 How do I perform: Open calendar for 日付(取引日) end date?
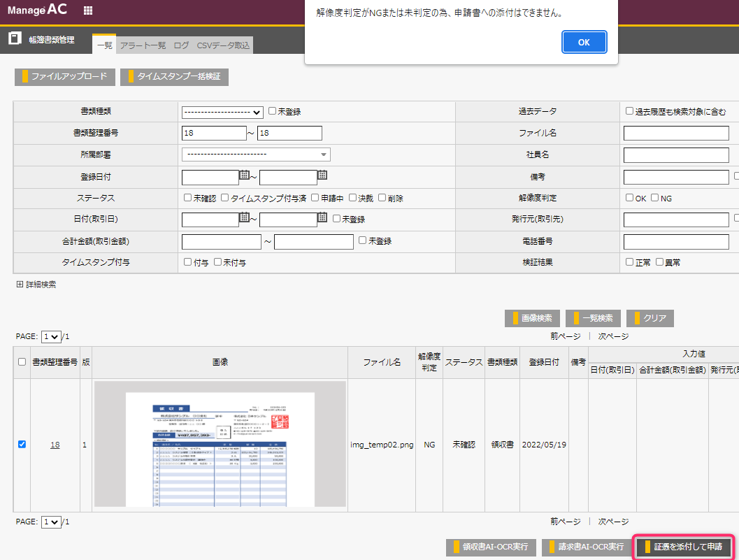(322, 217)
